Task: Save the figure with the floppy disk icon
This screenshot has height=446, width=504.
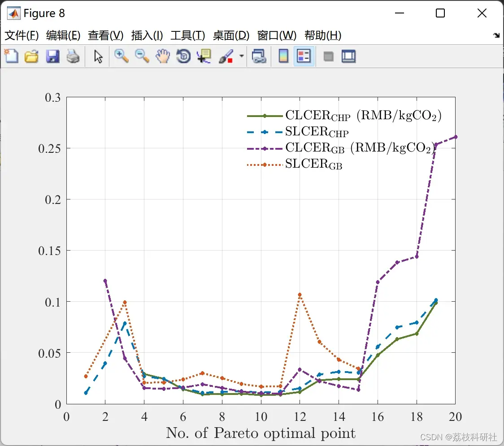Action: point(52,56)
